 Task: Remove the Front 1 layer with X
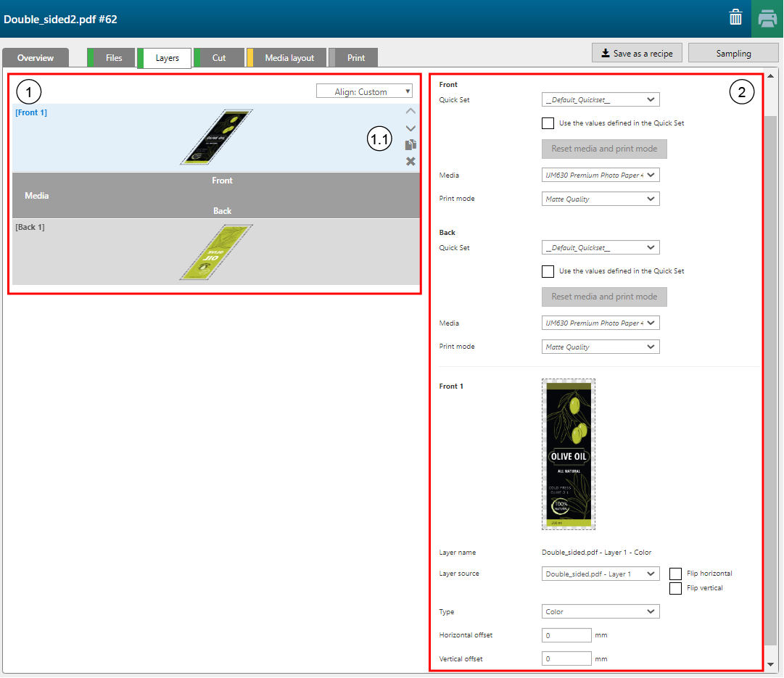pyautogui.click(x=410, y=161)
